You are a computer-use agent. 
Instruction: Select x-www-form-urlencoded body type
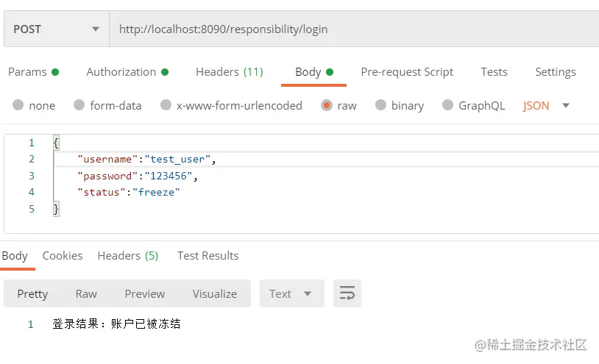tap(166, 105)
